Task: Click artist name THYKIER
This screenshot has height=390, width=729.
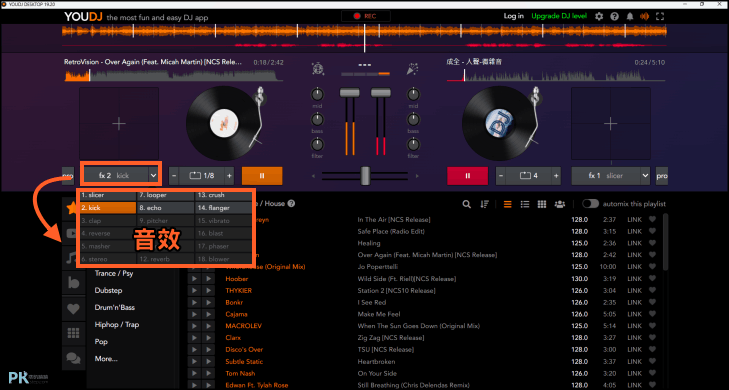Action: (x=239, y=291)
